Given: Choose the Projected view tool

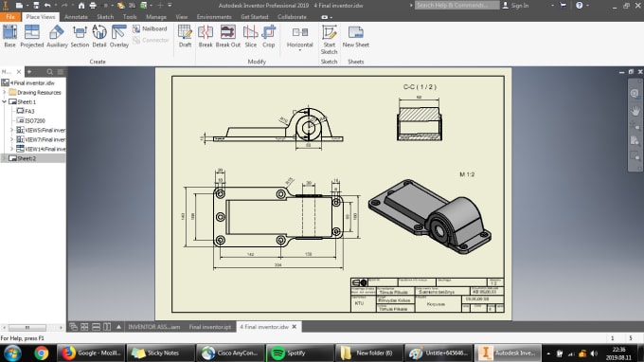Looking at the screenshot, I should click(x=31, y=36).
